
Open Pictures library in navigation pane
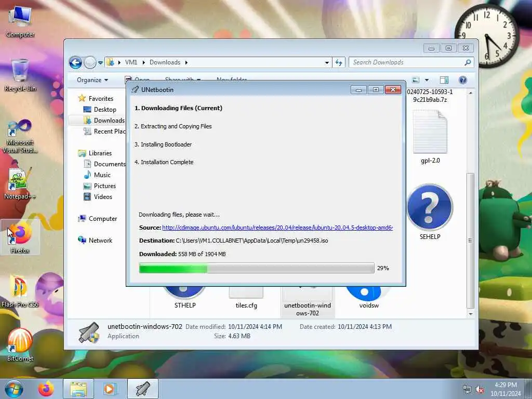(104, 185)
